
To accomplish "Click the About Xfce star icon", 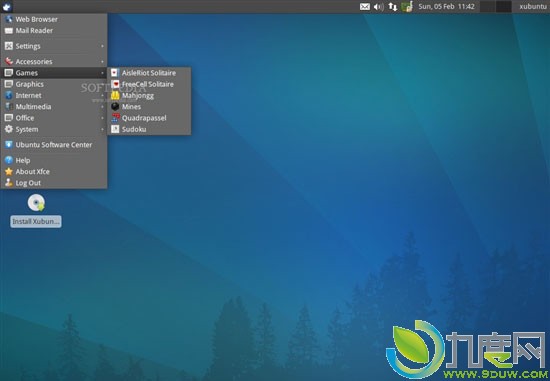I will point(9,172).
